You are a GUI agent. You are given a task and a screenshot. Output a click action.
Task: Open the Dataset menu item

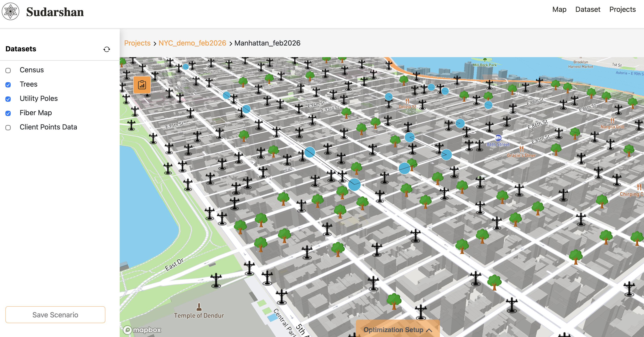588,10
